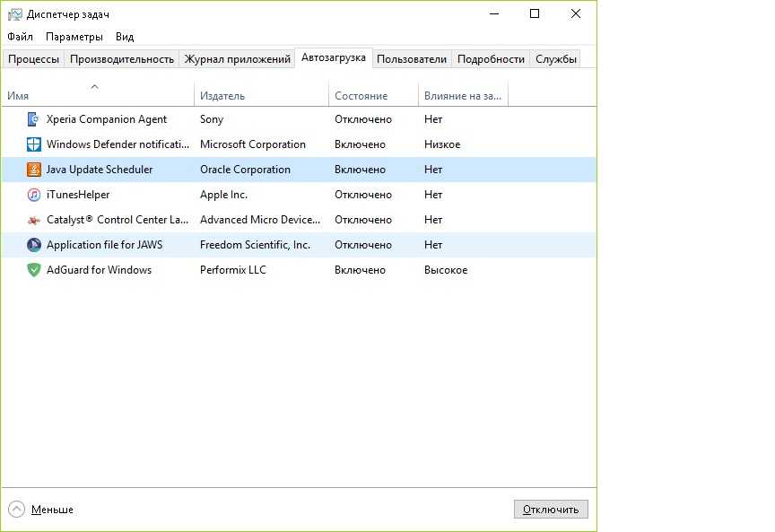Open the Службы tab

tap(556, 59)
